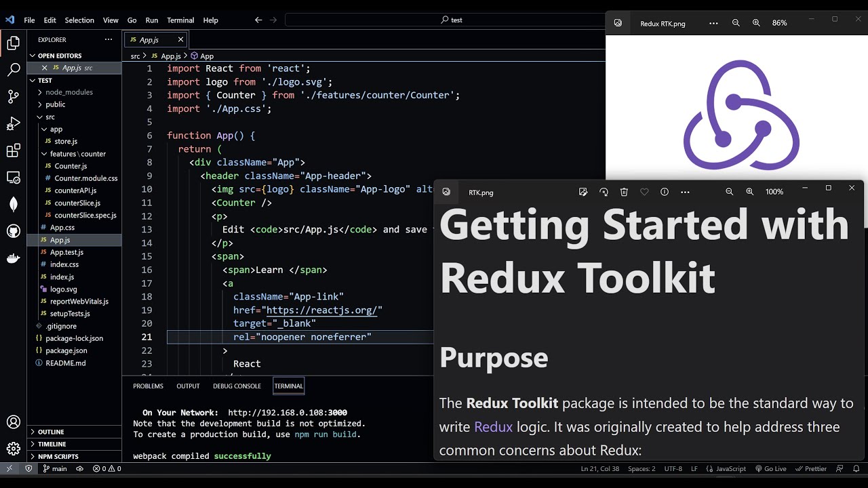Open the Terminal menu
The height and width of the screenshot is (488, 868).
[180, 20]
